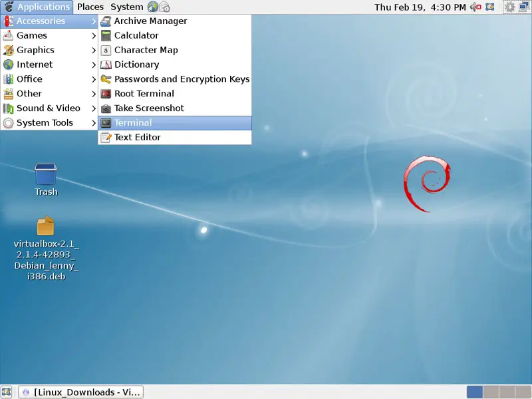Launch the web browser panel icon
This screenshot has width=532, height=399.
click(x=153, y=7)
